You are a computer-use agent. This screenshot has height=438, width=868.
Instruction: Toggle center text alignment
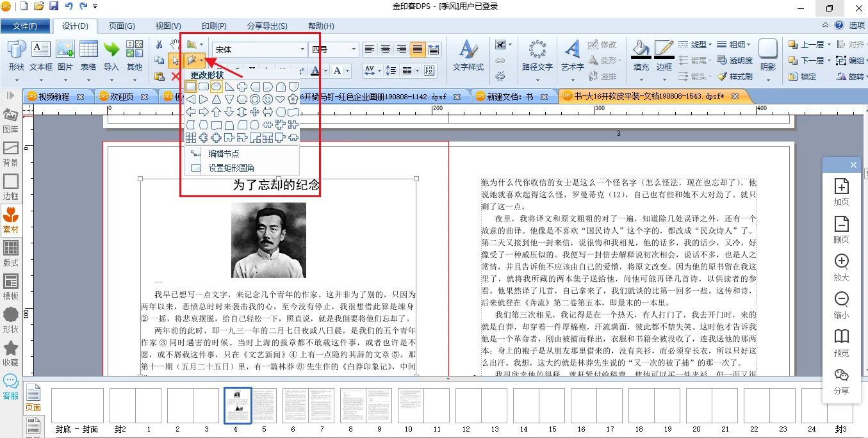pos(386,49)
